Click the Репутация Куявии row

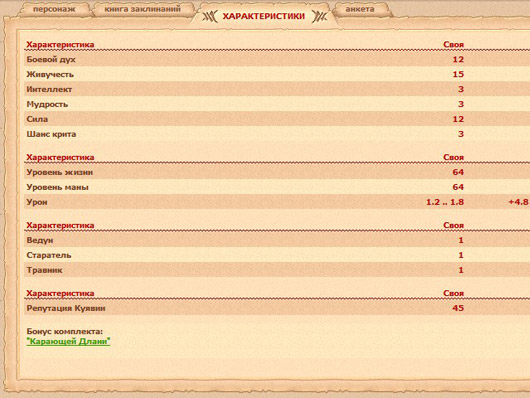click(x=277, y=308)
